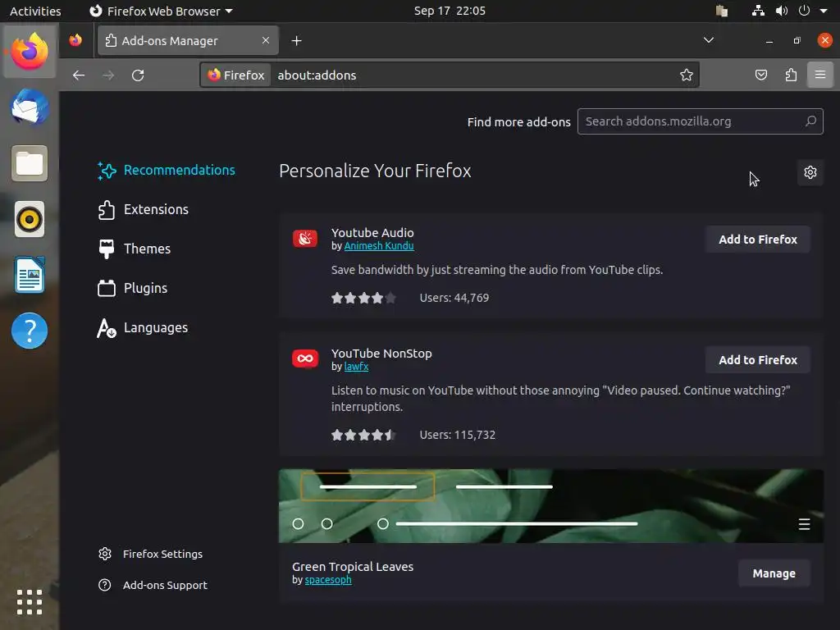Viewport: 840px width, 630px height.
Task: Open the add-ons tools gear menu
Action: (810, 172)
